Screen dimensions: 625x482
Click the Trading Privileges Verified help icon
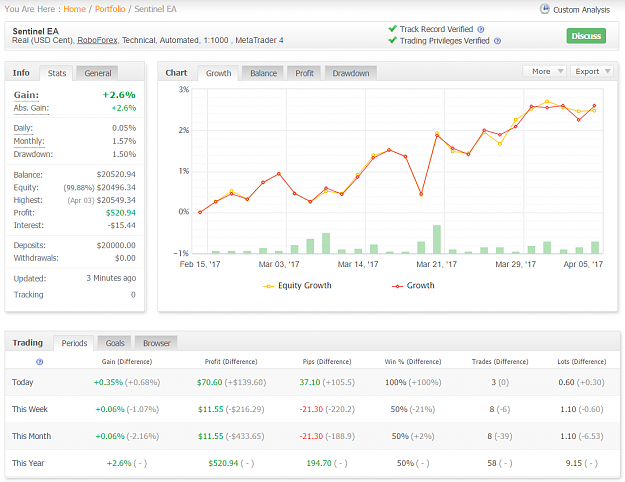pos(497,41)
